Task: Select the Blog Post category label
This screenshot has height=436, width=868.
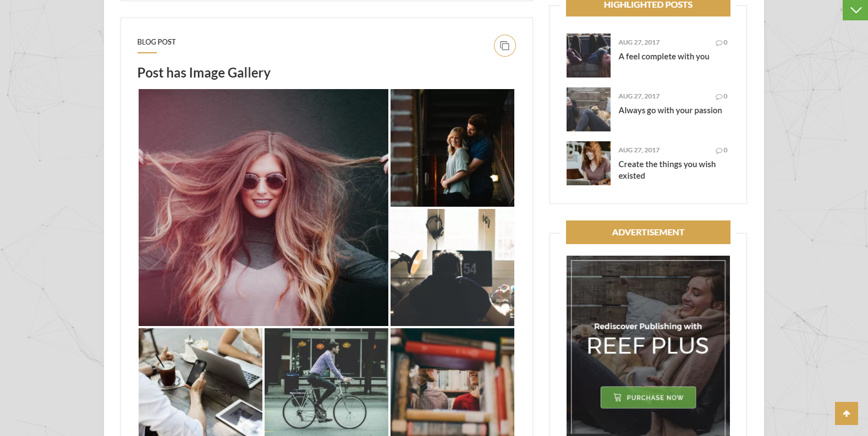Action: coord(156,42)
